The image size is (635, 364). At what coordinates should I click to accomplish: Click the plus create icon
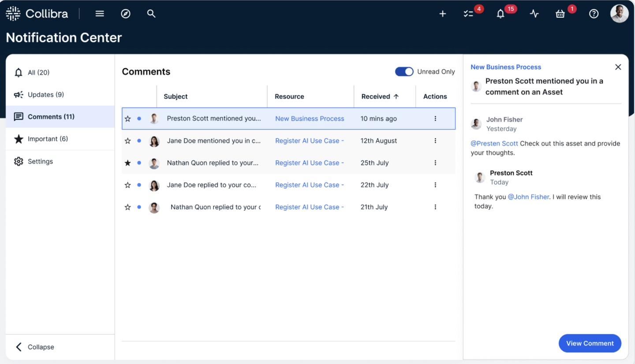click(443, 14)
